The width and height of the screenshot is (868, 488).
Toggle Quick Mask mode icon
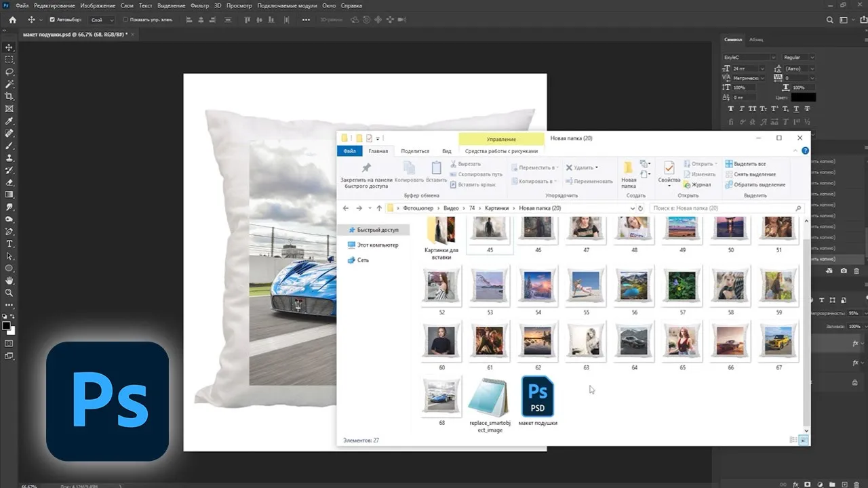tap(9, 344)
